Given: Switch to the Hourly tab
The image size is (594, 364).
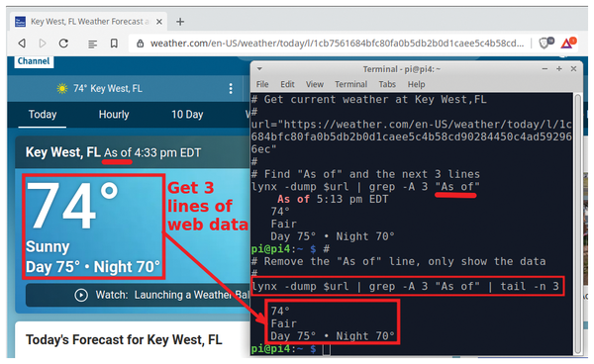Looking at the screenshot, I should click(114, 115).
